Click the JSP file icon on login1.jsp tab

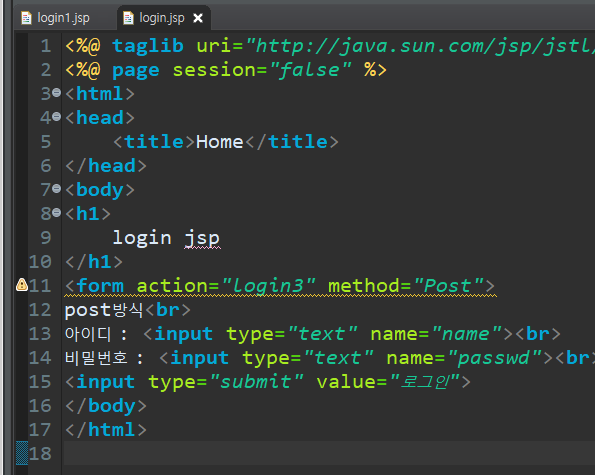pos(26,18)
